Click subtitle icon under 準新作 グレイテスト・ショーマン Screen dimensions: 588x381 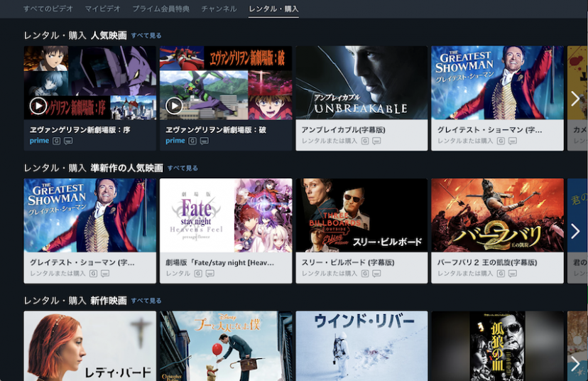[x=105, y=274]
